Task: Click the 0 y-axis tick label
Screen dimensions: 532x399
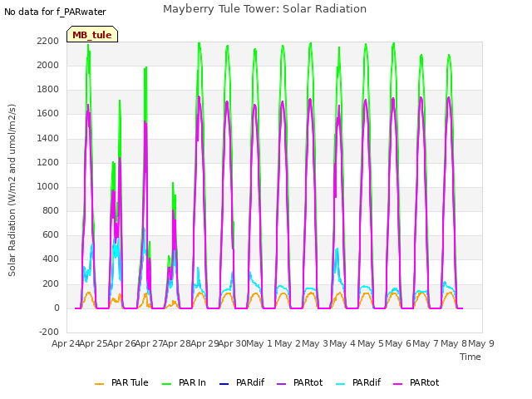Action: 57,308
